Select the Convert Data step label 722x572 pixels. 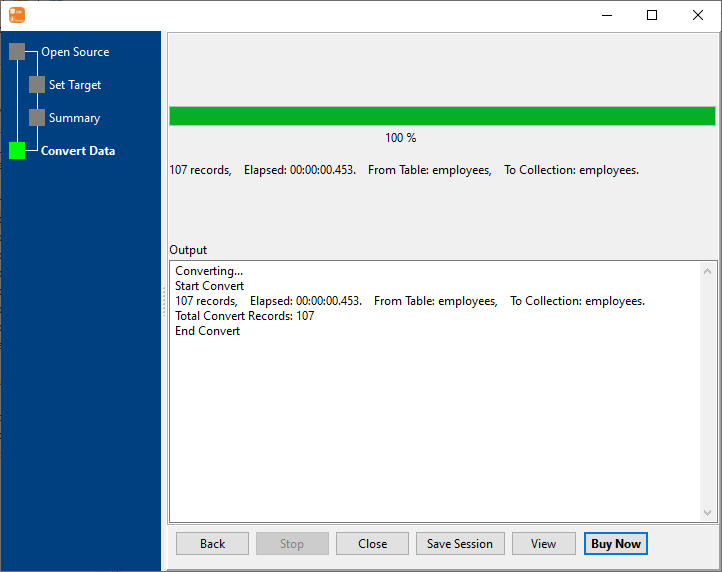click(78, 151)
